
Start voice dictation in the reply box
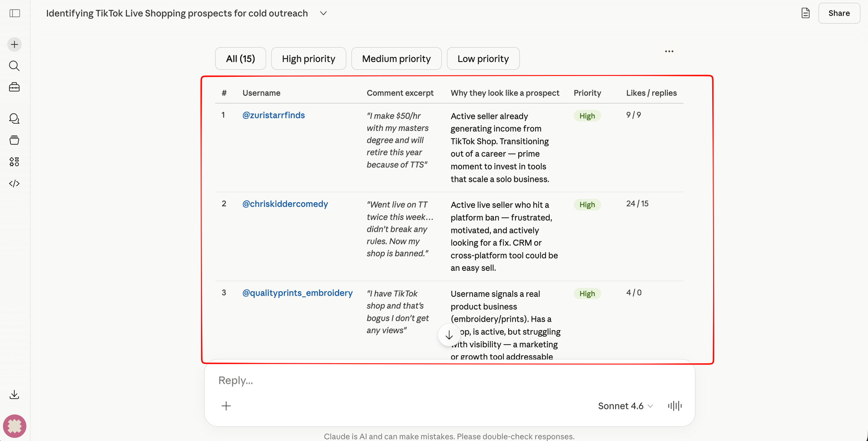(674, 406)
